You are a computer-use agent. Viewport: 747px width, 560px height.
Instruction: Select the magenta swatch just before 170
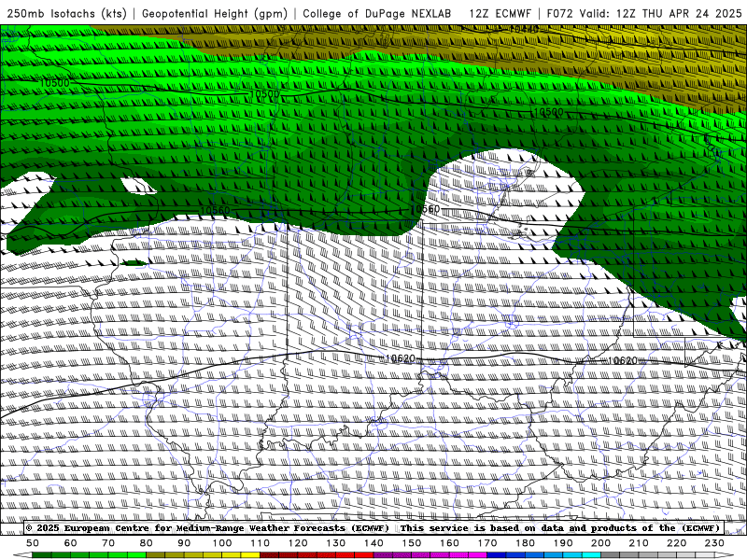[477, 555]
